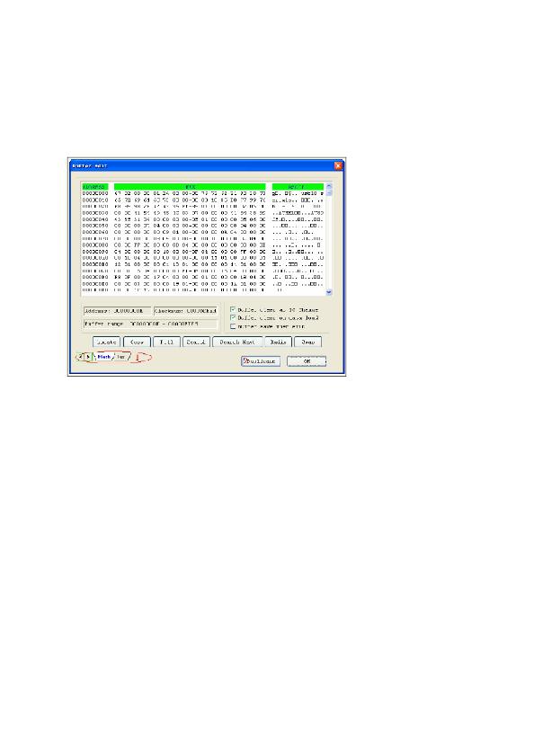Click first hex byte at address 00000000
This screenshot has height=756, width=534.
coord(117,193)
